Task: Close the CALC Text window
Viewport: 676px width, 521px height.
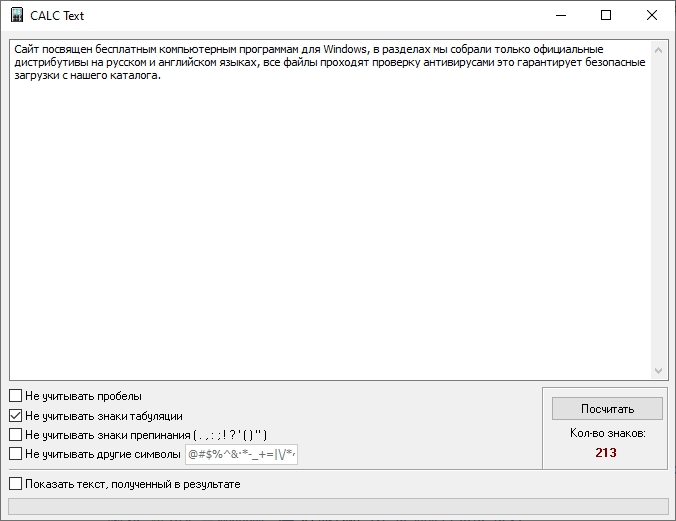Action: pyautogui.click(x=652, y=16)
